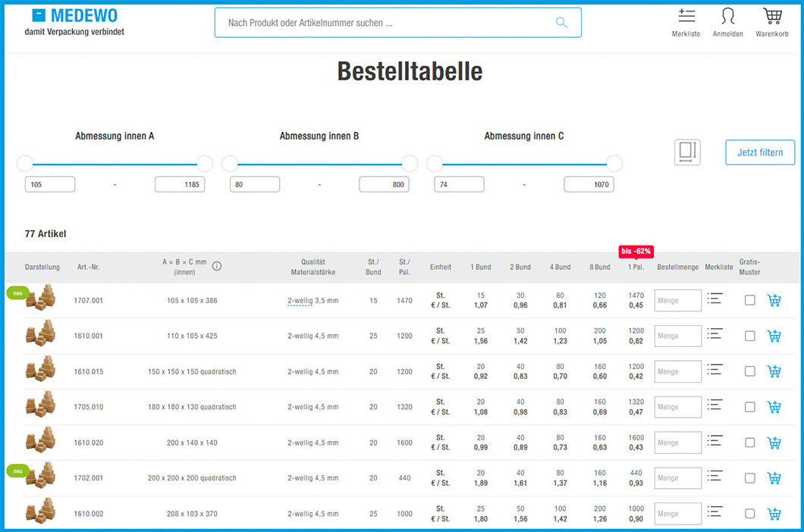
Task: Click the right slider handle of Abmessung innen C
Action: point(614,164)
